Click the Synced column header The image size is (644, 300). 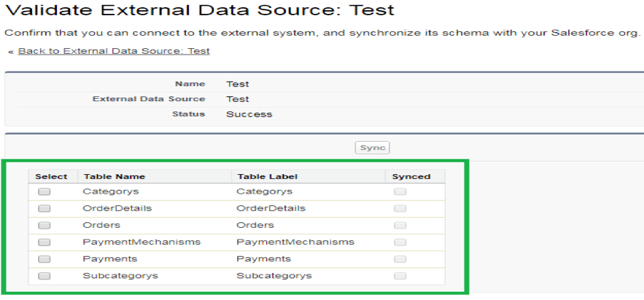pyautogui.click(x=411, y=177)
